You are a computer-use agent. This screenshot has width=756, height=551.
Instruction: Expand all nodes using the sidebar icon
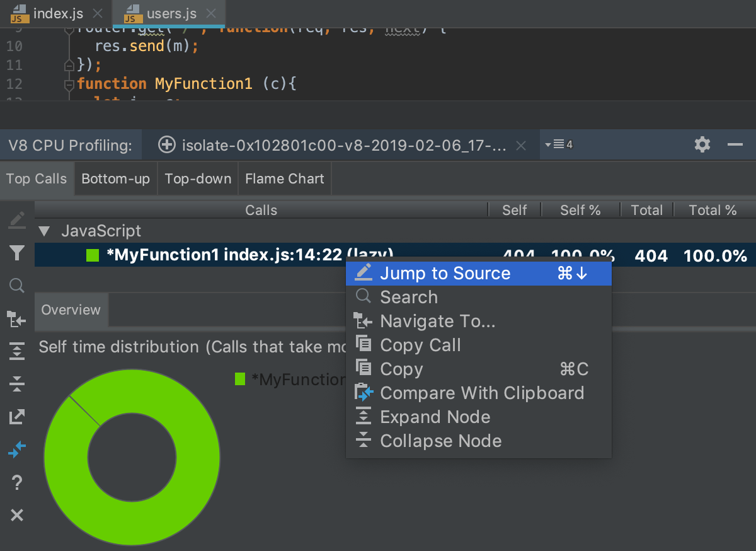tap(17, 351)
